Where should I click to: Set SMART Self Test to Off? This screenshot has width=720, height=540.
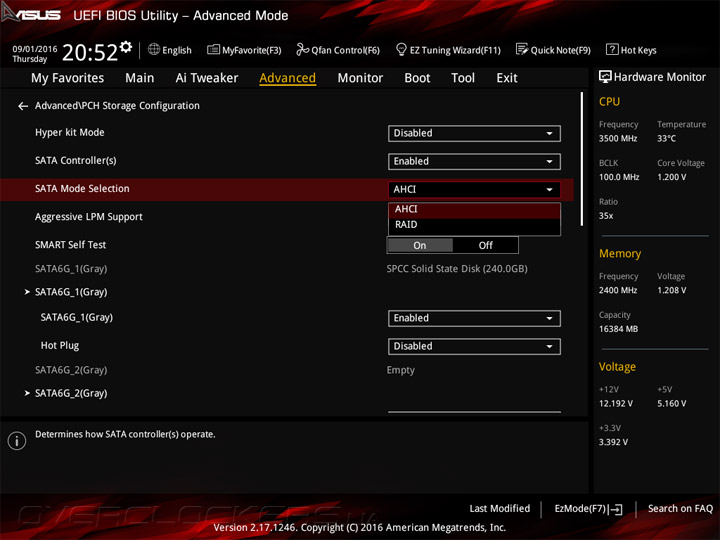(486, 245)
